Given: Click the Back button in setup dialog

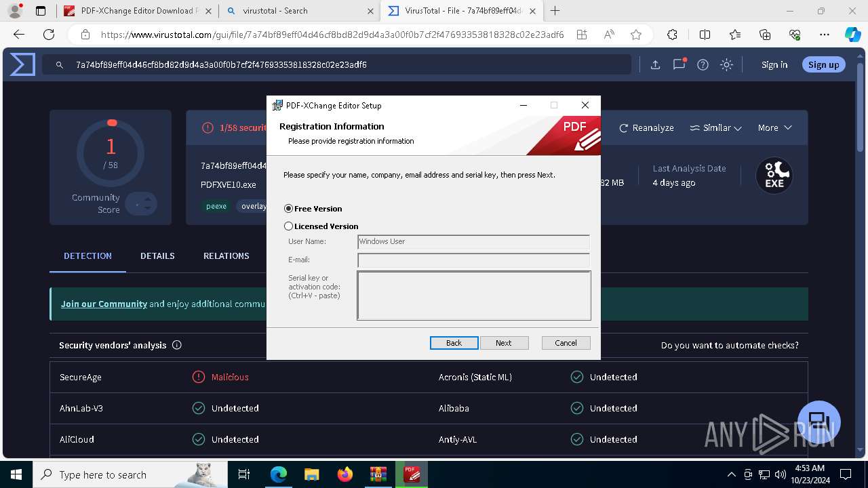Looking at the screenshot, I should (x=454, y=343).
